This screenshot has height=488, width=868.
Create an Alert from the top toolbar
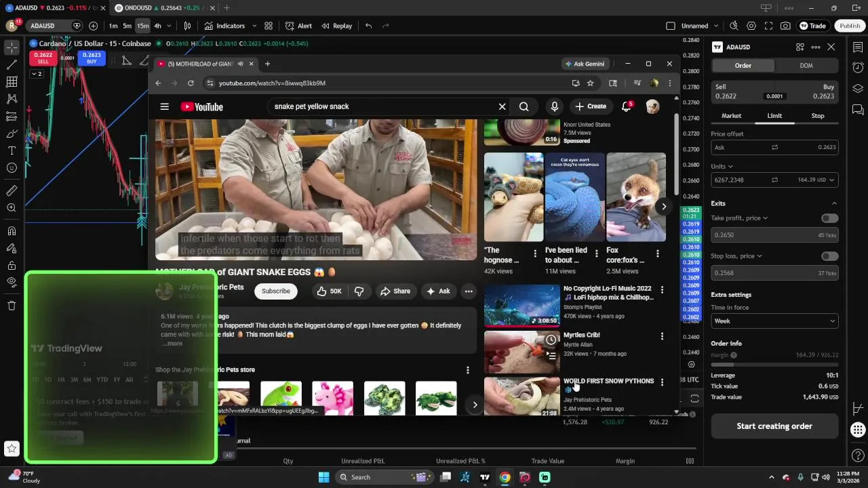[x=298, y=26]
